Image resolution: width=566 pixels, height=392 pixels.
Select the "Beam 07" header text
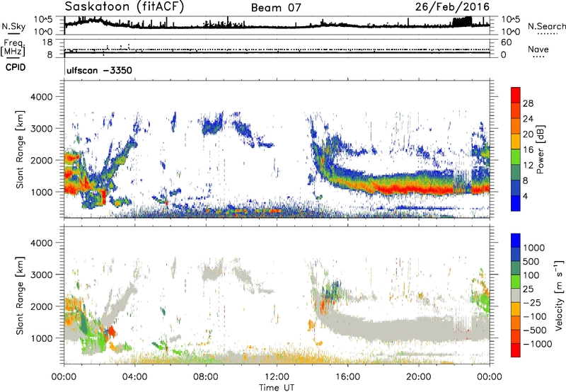276,8
